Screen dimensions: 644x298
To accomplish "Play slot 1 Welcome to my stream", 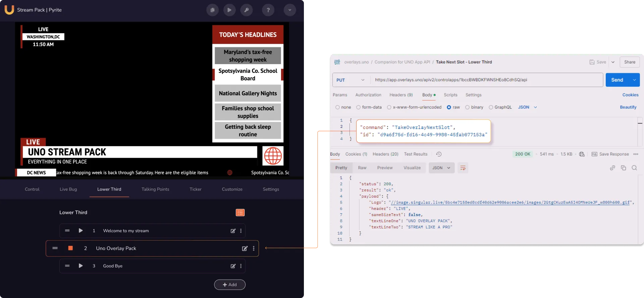I will click(x=80, y=230).
